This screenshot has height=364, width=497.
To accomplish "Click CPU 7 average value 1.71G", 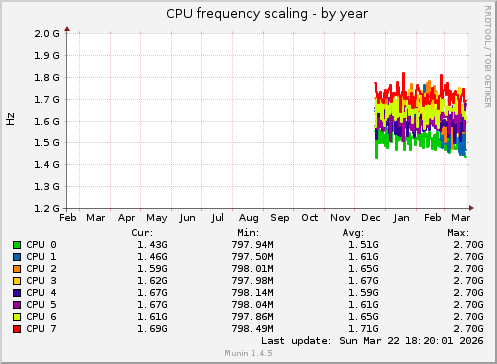I will (x=363, y=329).
